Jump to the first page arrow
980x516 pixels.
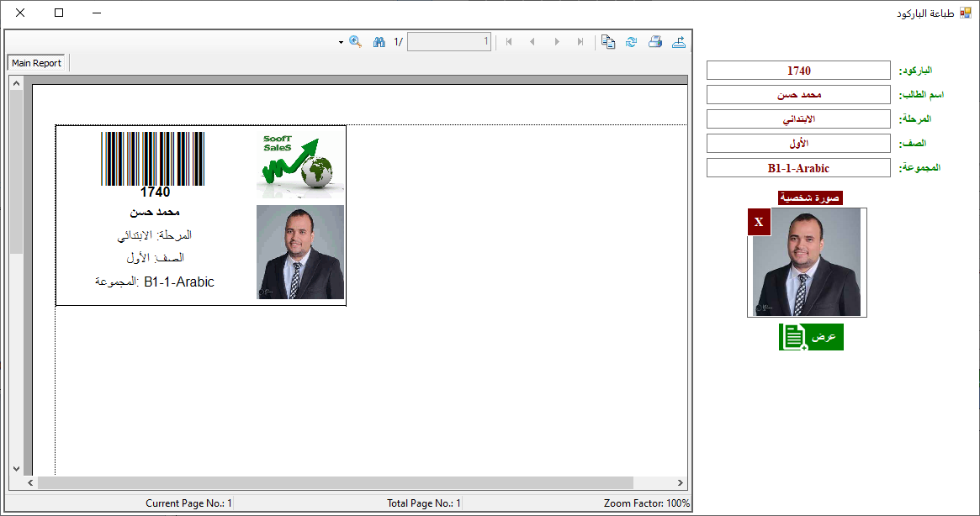(x=509, y=42)
